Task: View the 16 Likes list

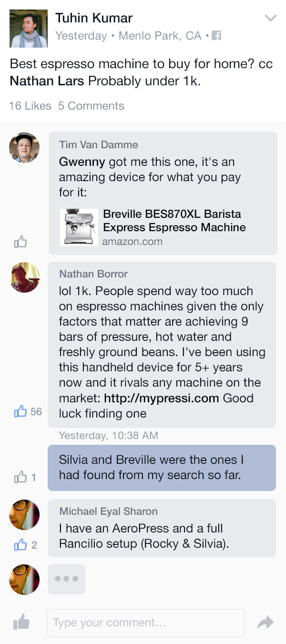Action: (x=30, y=106)
